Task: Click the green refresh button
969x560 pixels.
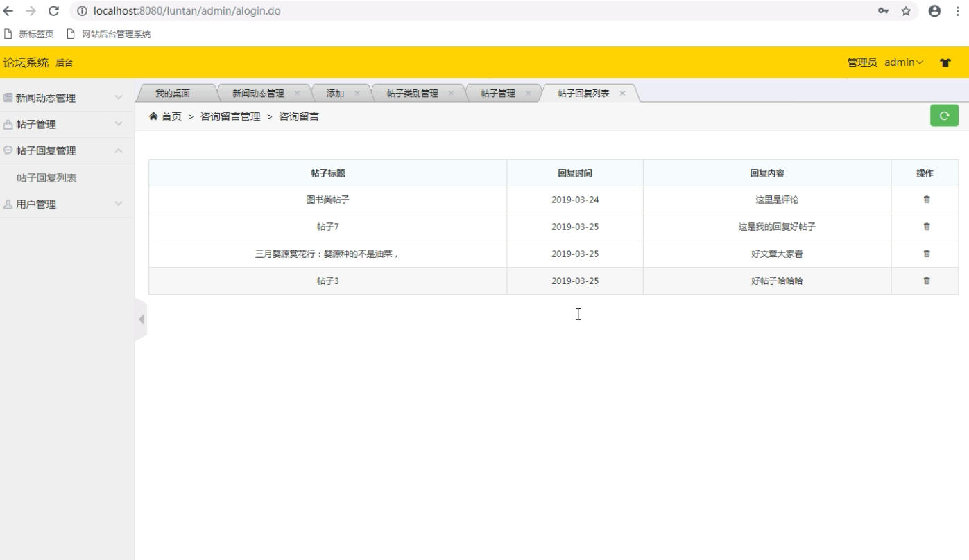Action: (x=944, y=116)
